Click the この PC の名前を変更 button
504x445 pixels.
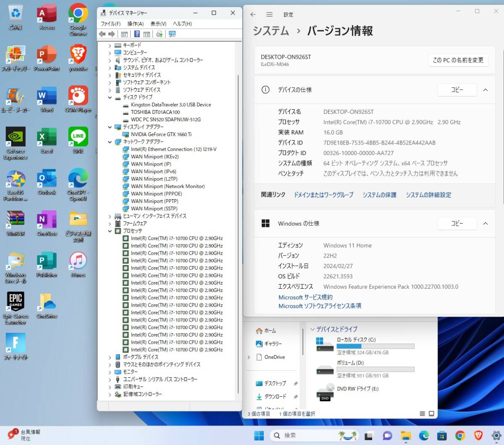coord(458,60)
